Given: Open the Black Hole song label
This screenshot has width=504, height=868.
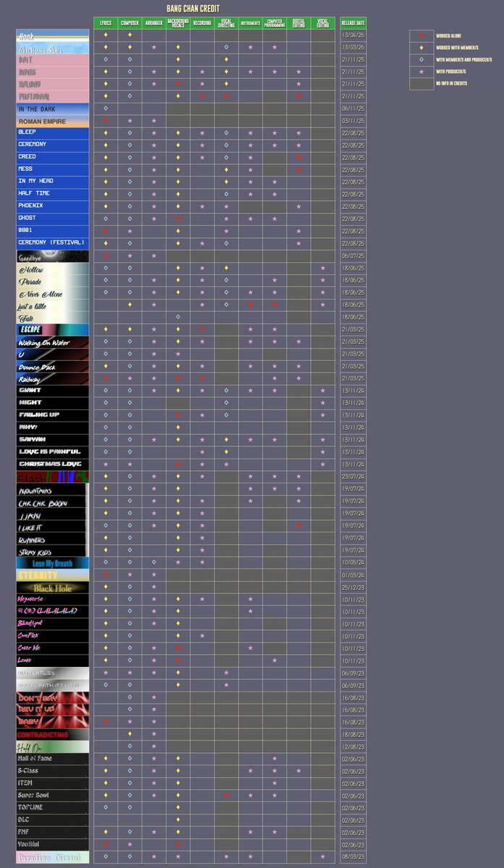Looking at the screenshot, I should tap(53, 587).
